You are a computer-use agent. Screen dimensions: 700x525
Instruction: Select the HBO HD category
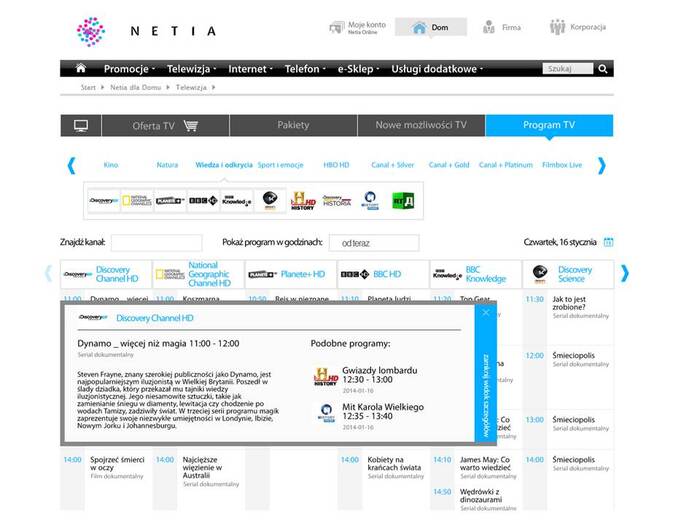coord(336,165)
